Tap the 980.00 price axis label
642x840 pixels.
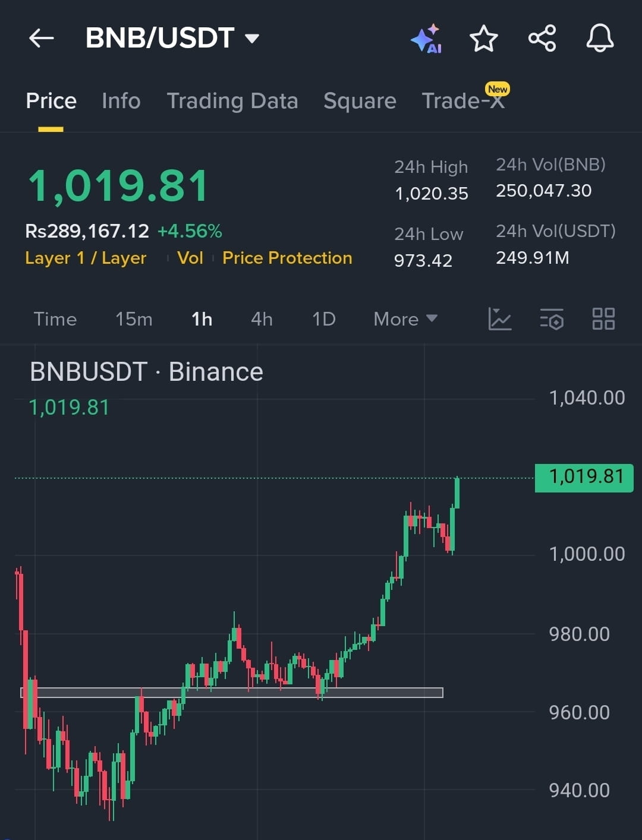(x=580, y=634)
